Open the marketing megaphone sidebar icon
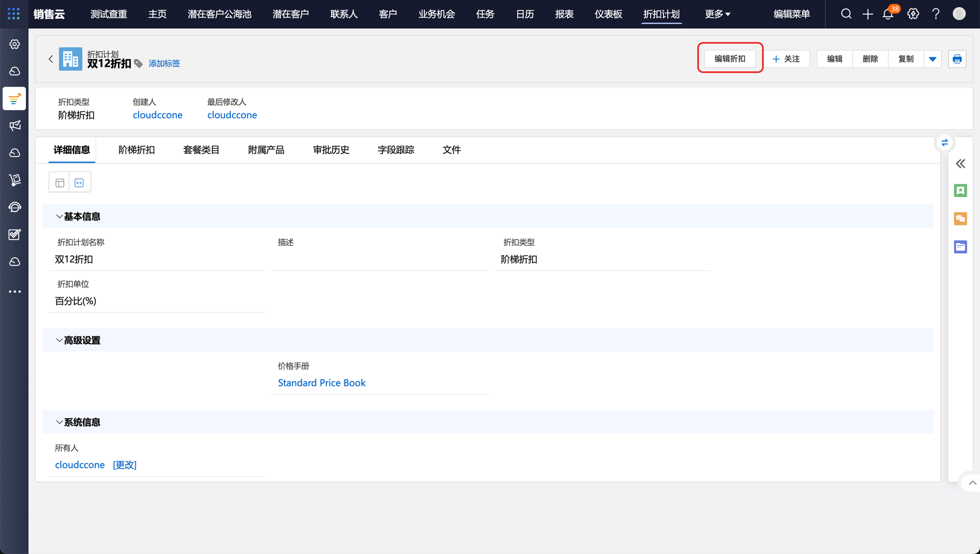Viewport: 980px width, 554px height. pos(15,126)
